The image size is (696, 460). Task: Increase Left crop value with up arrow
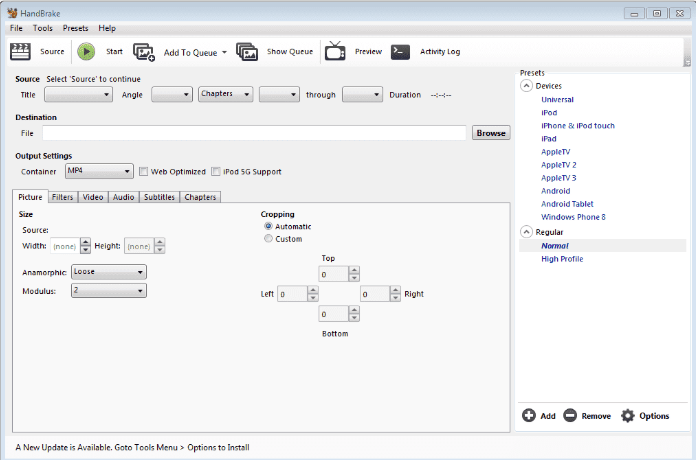point(313,289)
